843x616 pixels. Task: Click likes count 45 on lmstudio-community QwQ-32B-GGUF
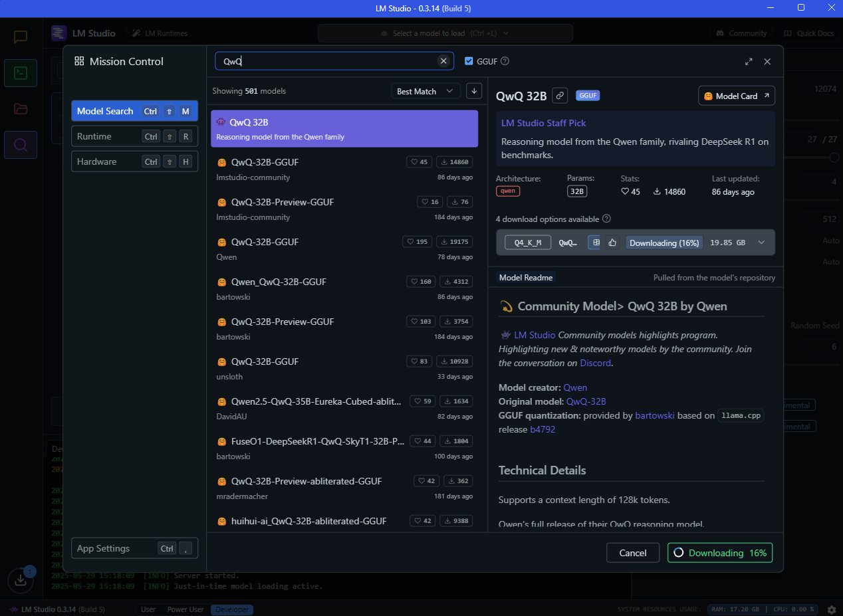pyautogui.click(x=420, y=162)
